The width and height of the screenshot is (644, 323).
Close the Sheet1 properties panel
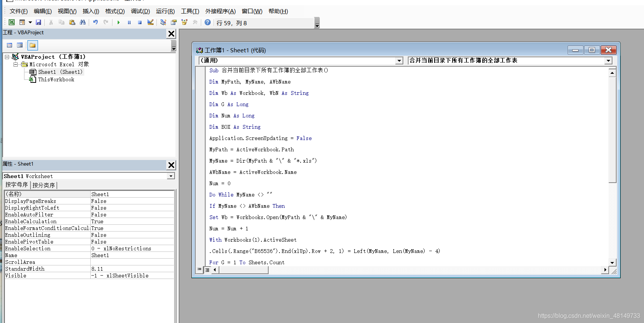(172, 165)
